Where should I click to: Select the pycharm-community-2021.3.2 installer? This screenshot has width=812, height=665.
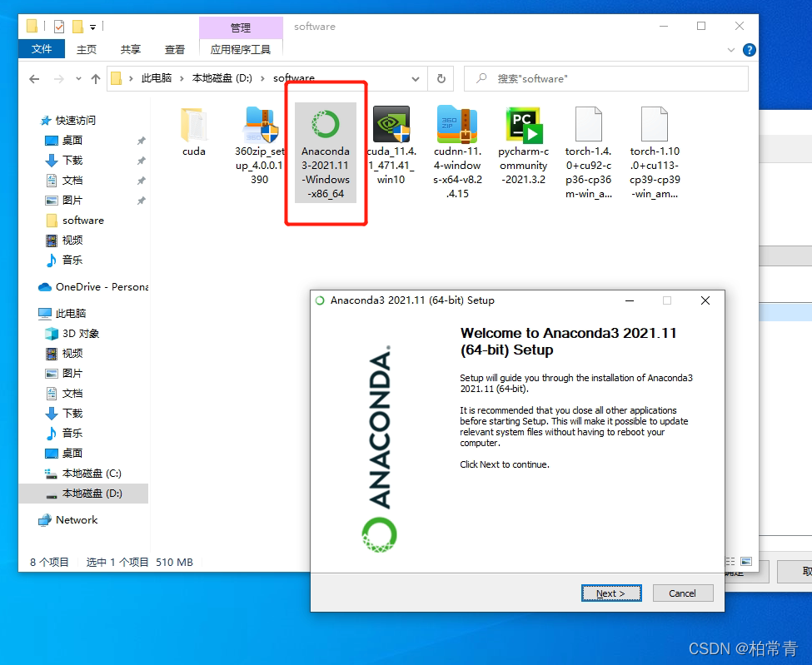click(x=523, y=146)
